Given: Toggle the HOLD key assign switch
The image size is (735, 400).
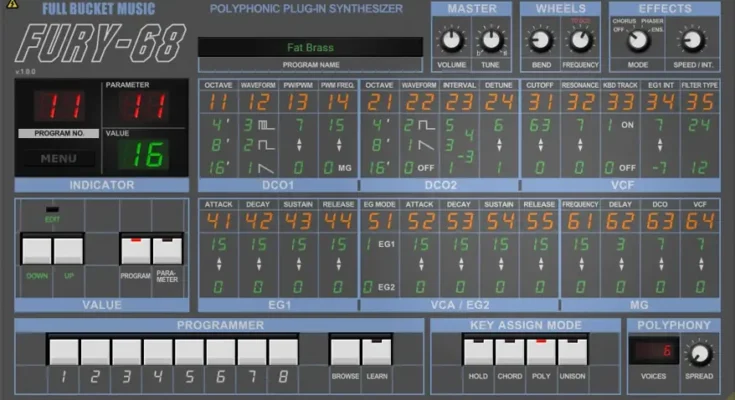Looking at the screenshot, I should pos(478,352).
